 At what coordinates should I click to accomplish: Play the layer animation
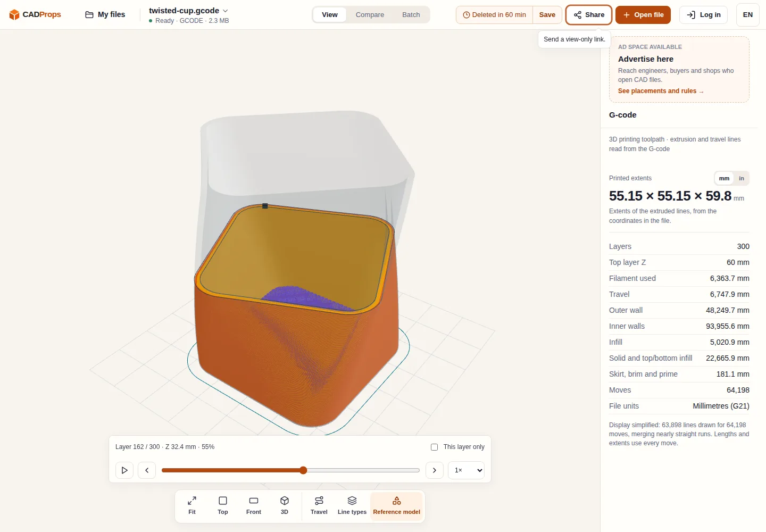[124, 470]
